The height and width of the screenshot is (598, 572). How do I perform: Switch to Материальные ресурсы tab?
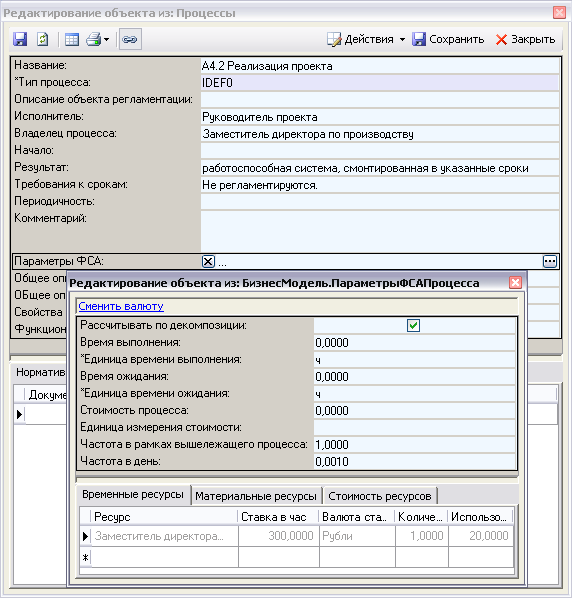[256, 496]
